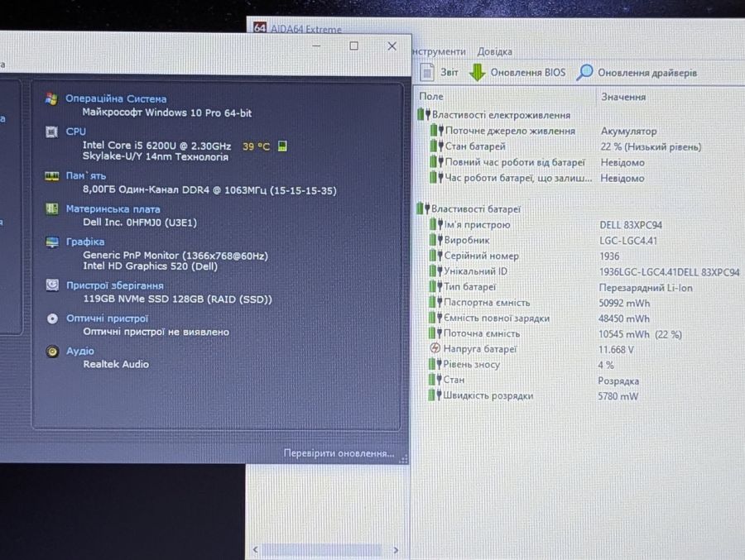Click the value DELL 83XPC94

(631, 225)
